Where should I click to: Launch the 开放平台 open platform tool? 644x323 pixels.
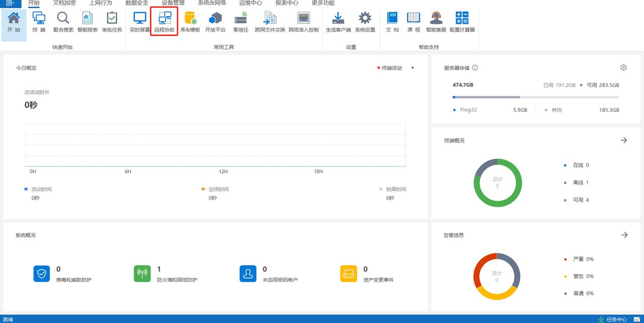[215, 21]
